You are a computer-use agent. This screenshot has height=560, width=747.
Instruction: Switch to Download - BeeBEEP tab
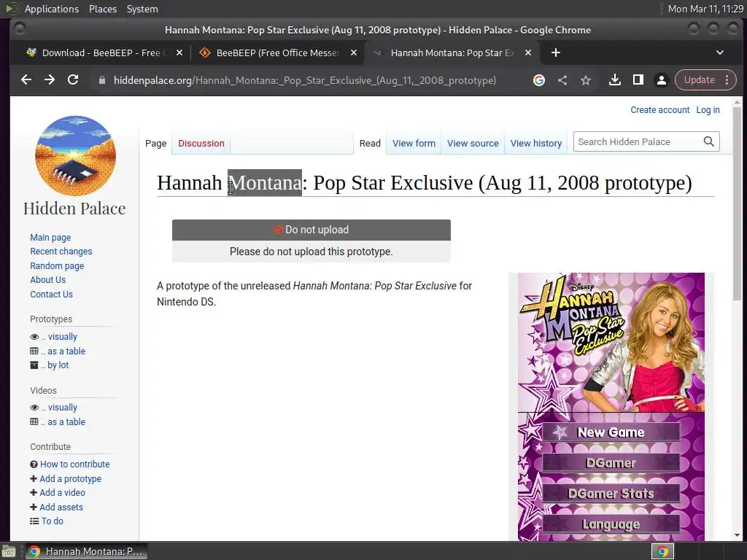click(101, 52)
